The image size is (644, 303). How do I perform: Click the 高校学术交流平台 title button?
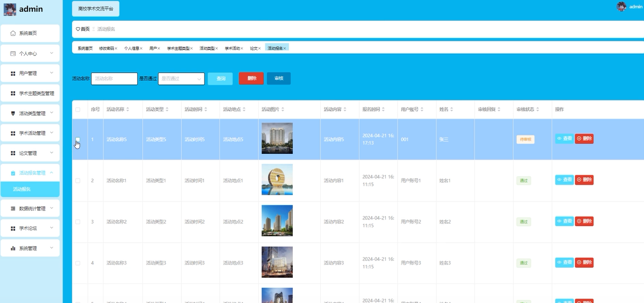coord(96,9)
